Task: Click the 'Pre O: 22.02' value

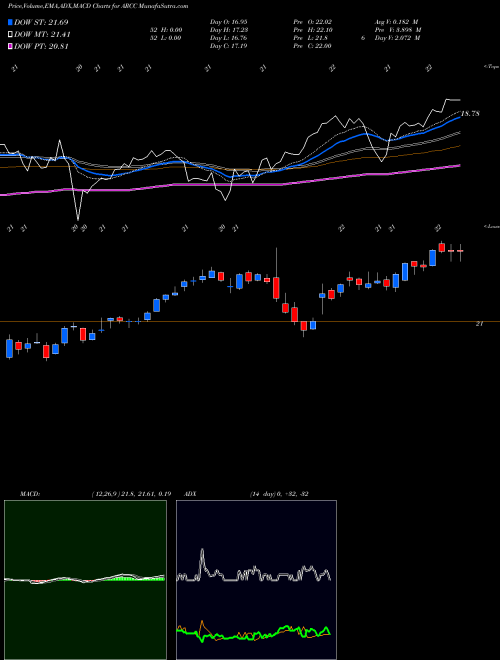Action: point(312,22)
